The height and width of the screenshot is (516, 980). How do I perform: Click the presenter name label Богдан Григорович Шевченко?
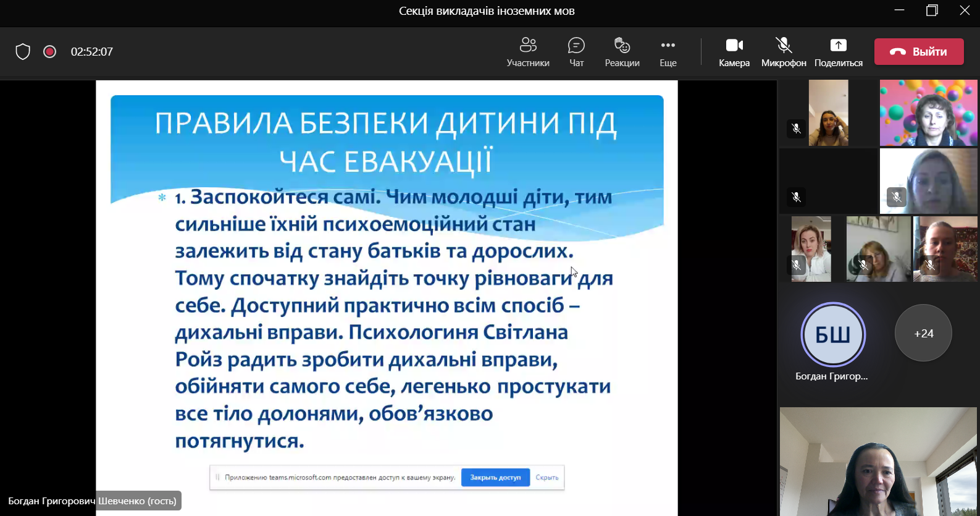point(93,501)
